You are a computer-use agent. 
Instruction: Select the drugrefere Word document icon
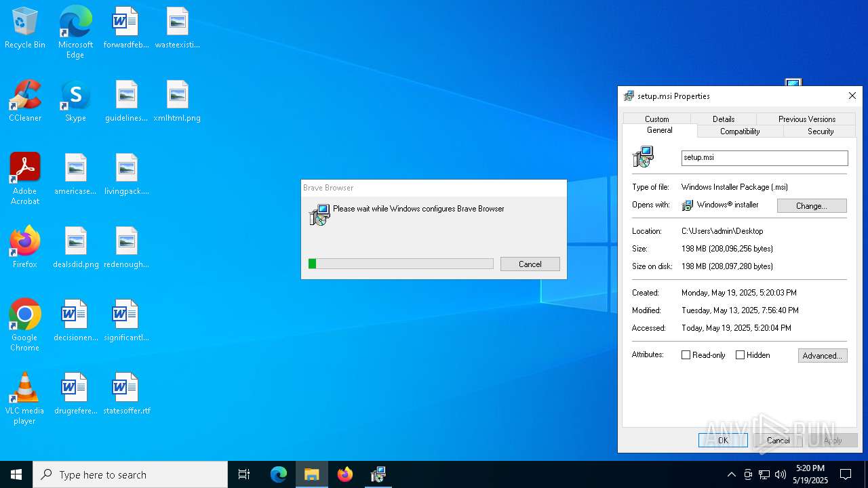(75, 394)
